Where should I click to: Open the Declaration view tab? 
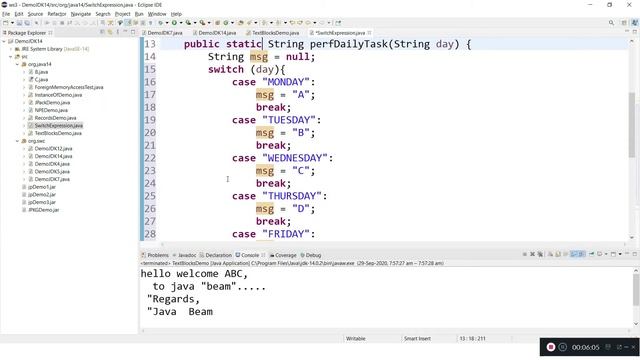coord(216,255)
